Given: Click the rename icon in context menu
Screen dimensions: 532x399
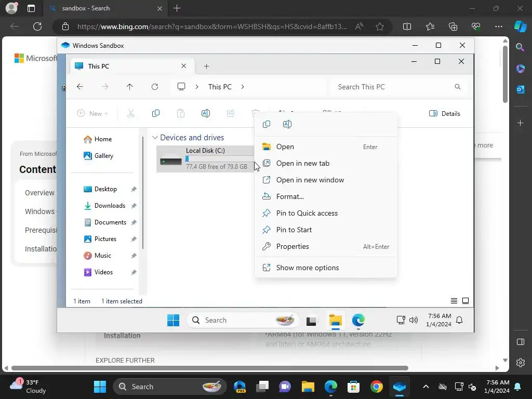Looking at the screenshot, I should (287, 124).
